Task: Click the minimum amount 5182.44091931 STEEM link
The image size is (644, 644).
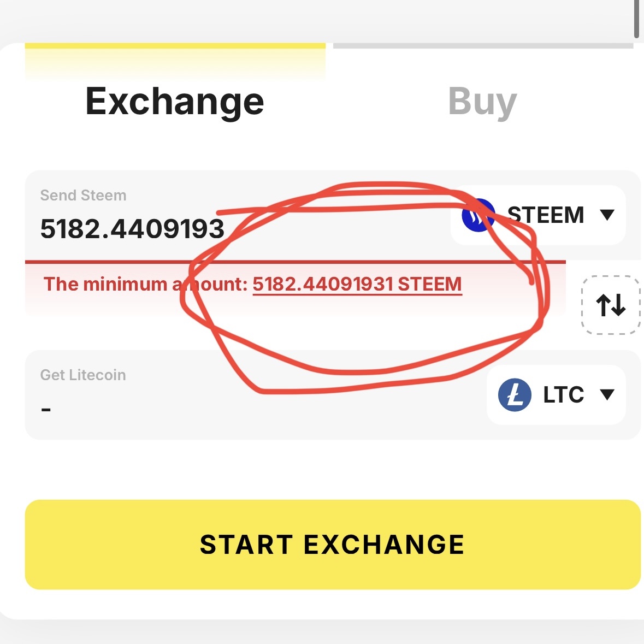Action: tap(357, 284)
